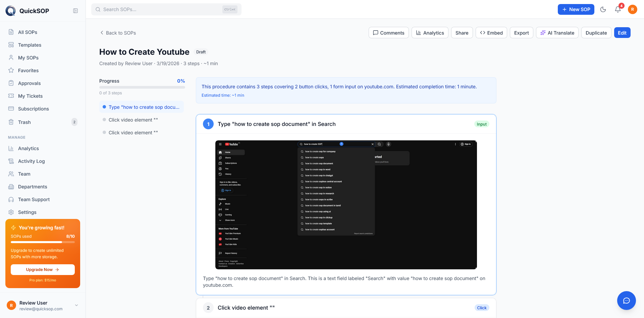Focus the Search SOPs field

pos(166,9)
